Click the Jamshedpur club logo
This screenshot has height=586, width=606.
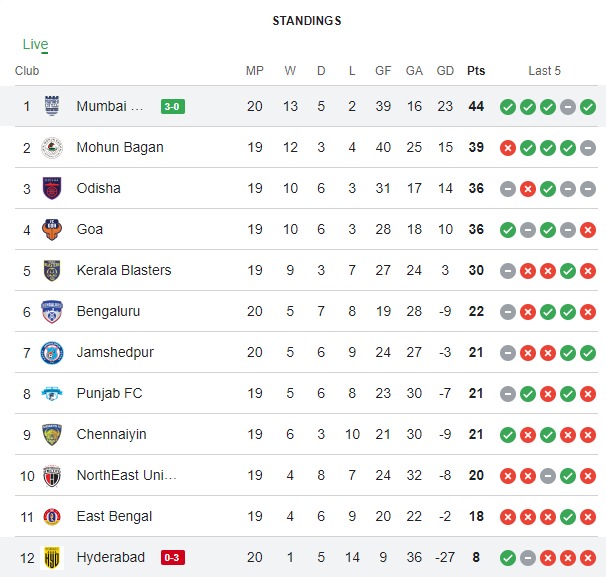[51, 352]
